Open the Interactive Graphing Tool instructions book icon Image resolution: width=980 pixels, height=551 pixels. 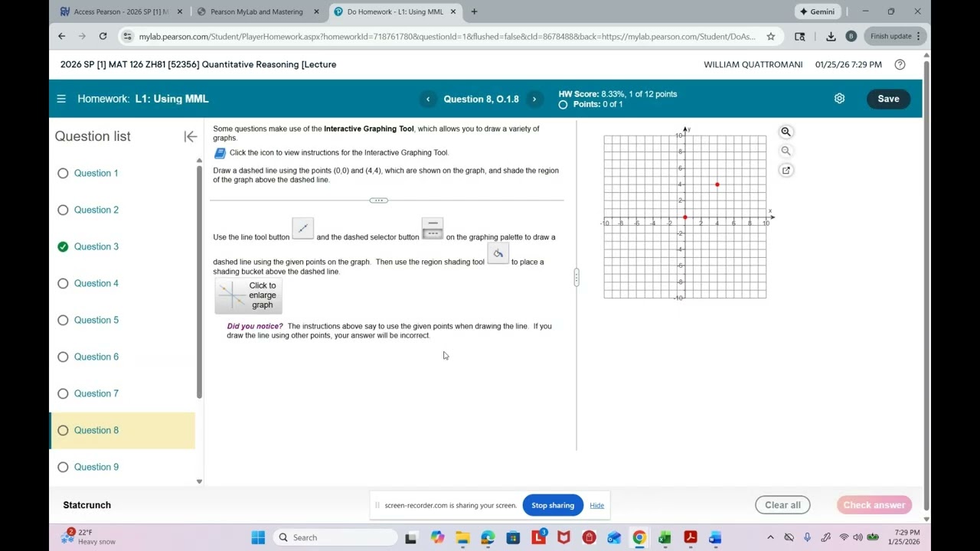[220, 153]
